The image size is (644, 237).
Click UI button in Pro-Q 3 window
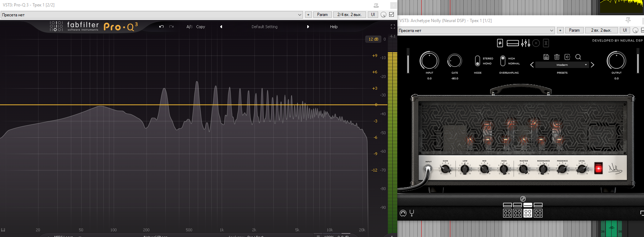coord(373,15)
